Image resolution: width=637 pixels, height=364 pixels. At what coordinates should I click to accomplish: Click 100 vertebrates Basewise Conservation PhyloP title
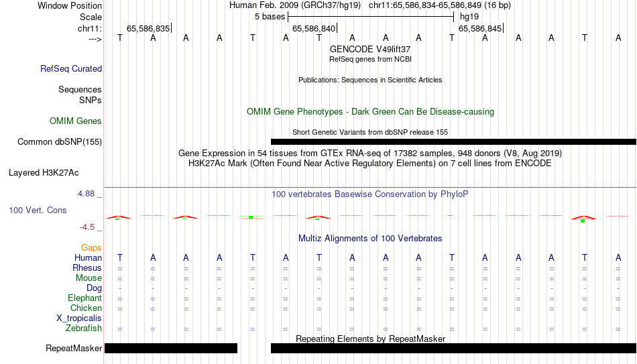tap(370, 194)
